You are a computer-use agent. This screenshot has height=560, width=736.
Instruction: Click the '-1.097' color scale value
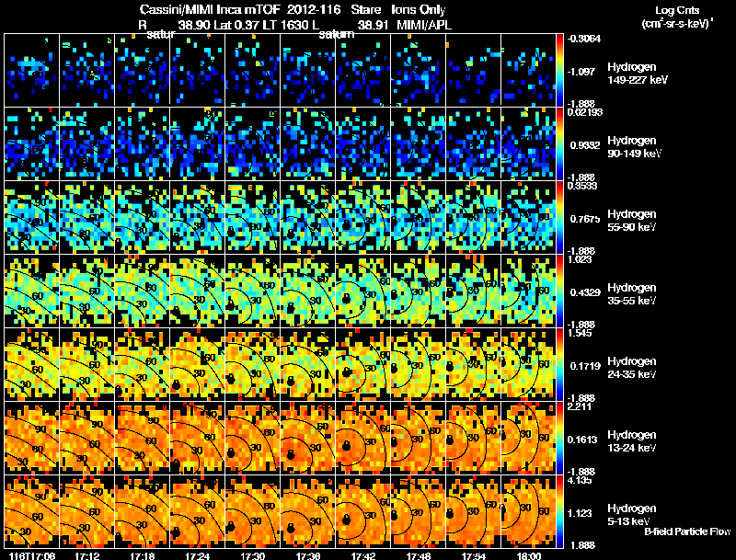point(581,72)
